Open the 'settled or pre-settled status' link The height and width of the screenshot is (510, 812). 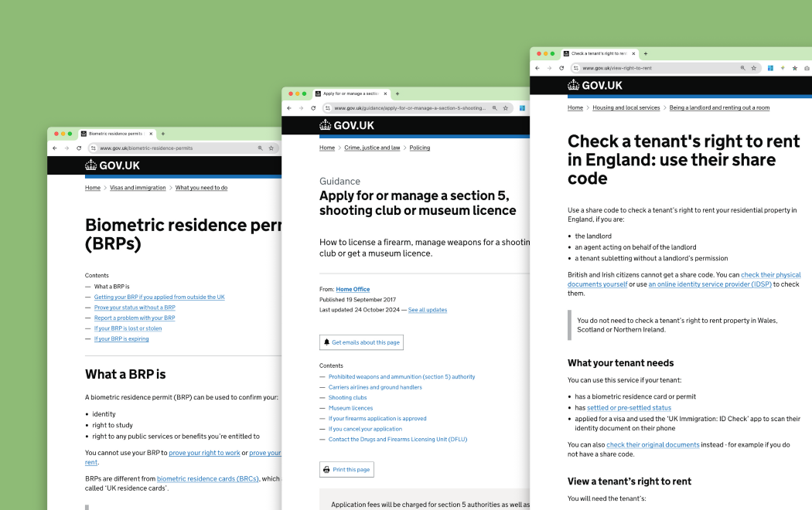(629, 408)
